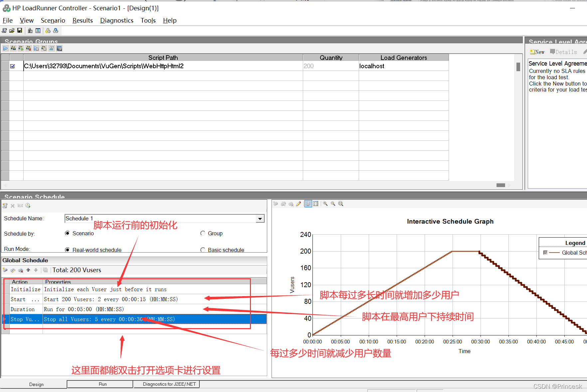Click the Add Group icon with green plus
587x392 pixels.
coord(21,49)
